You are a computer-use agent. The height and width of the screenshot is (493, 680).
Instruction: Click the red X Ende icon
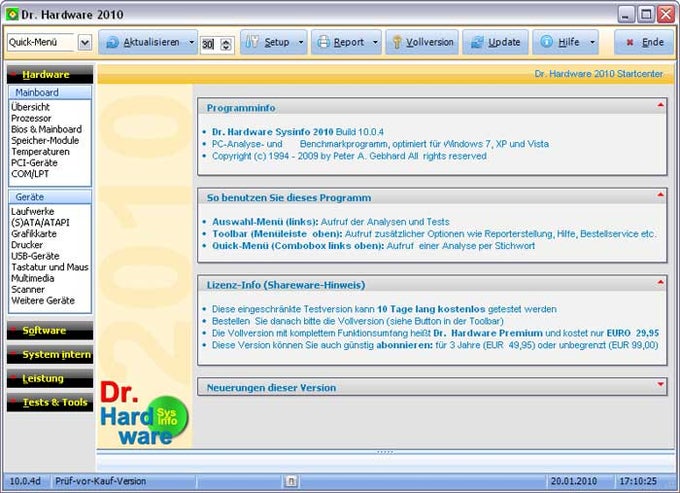[x=630, y=42]
